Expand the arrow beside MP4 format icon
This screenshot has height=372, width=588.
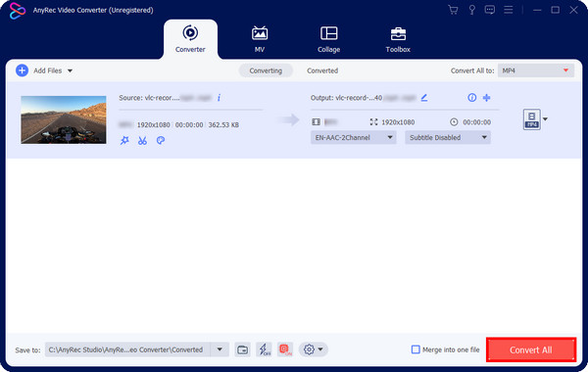[x=545, y=119]
